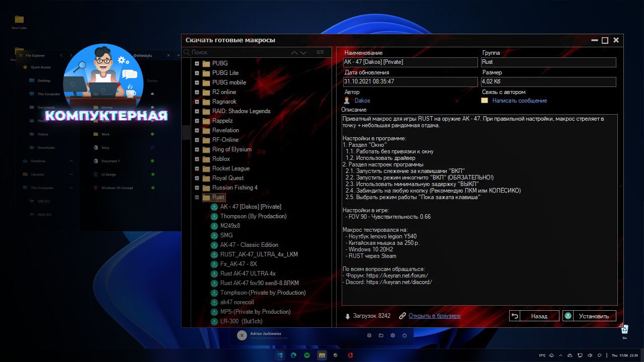Select Document 1 in File Explorer window
The width and height of the screenshot is (644, 362).
pyautogui.click(x=110, y=161)
